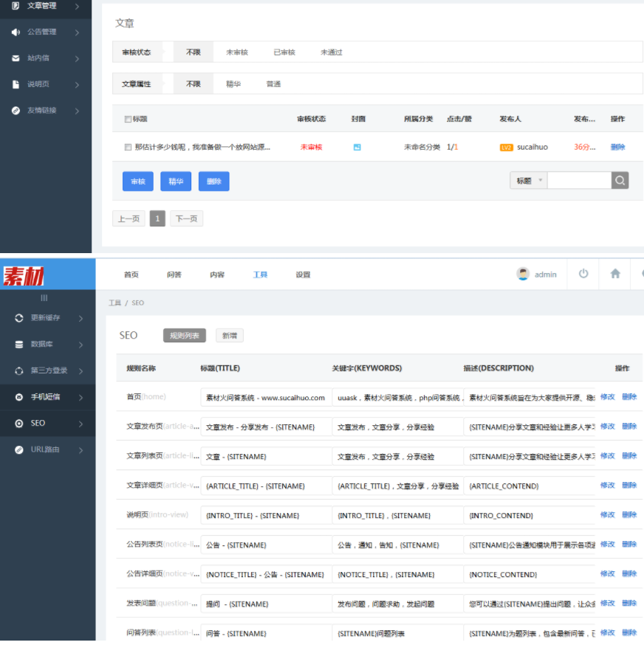Open the 规则列表 tab

(x=185, y=336)
